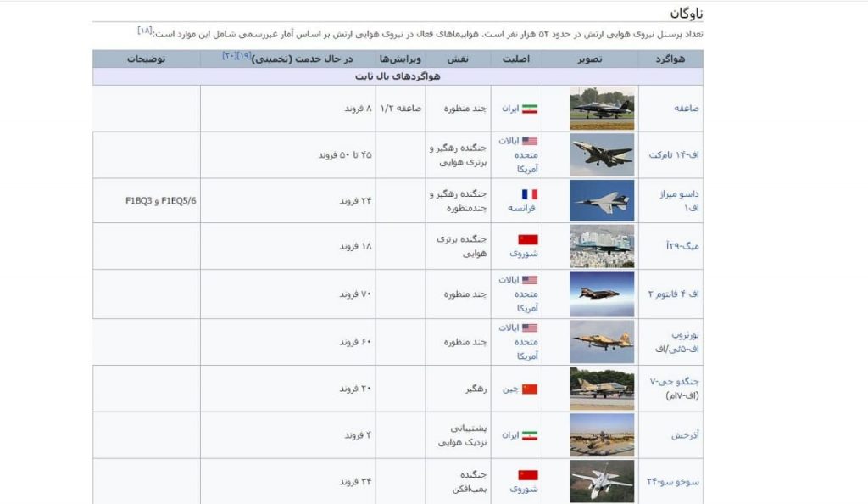Open the صاعقه aircraft photo thumbnail
The image size is (868, 504).
(602, 109)
